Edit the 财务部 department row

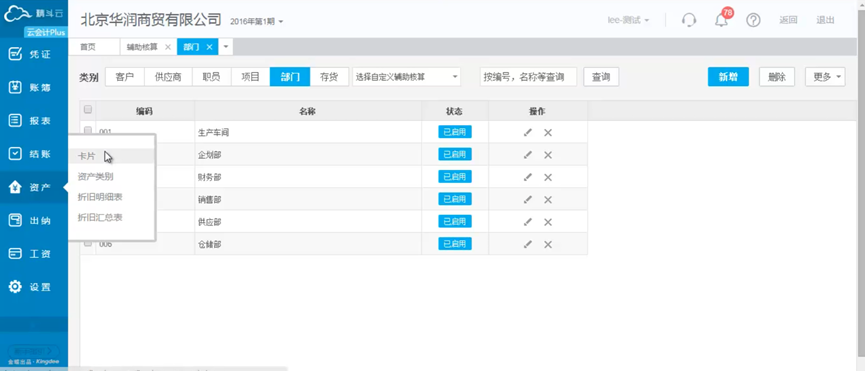pos(528,177)
